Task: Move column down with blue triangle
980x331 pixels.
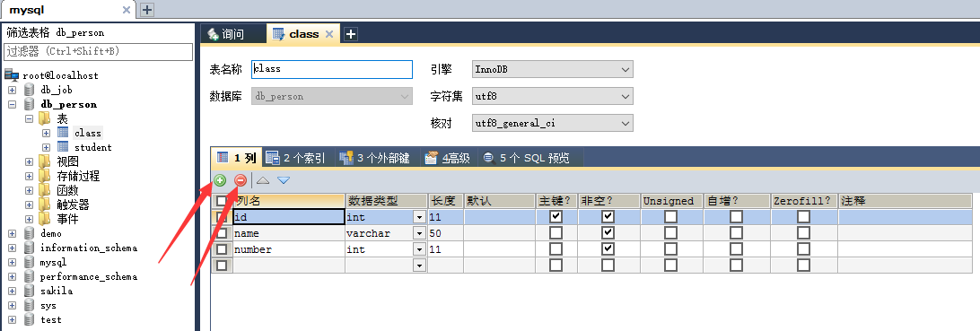Action: (284, 180)
